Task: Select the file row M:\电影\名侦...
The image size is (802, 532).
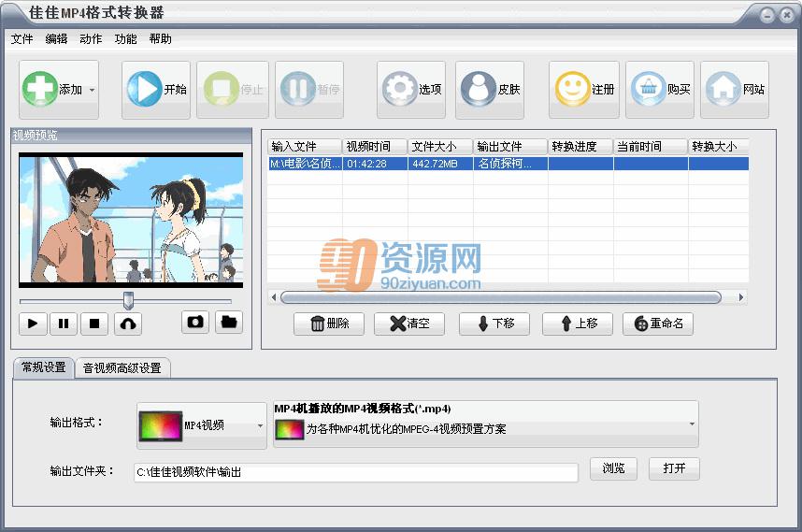Action: point(508,164)
